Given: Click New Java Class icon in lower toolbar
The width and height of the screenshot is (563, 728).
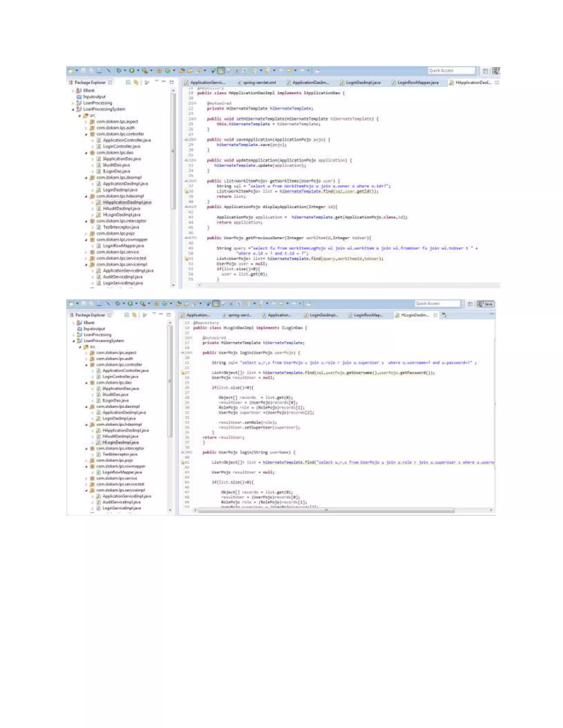Looking at the screenshot, I should [x=164, y=304].
